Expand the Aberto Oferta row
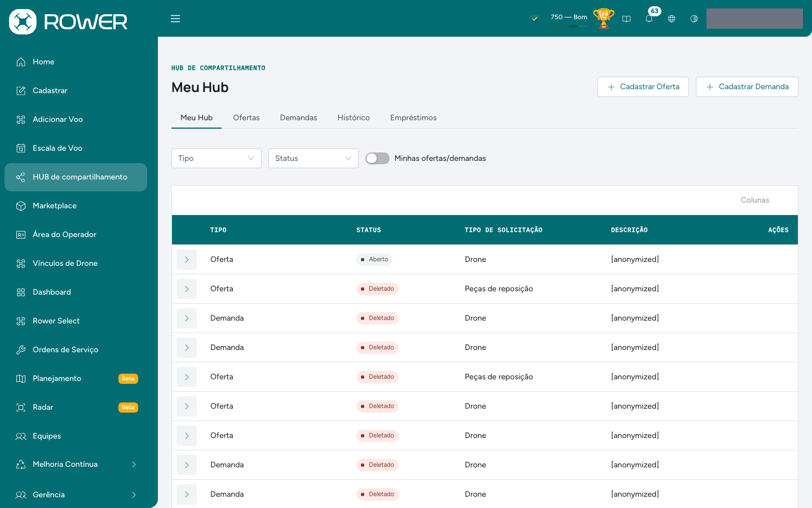Screen dimensions: 812x508 coord(187,260)
